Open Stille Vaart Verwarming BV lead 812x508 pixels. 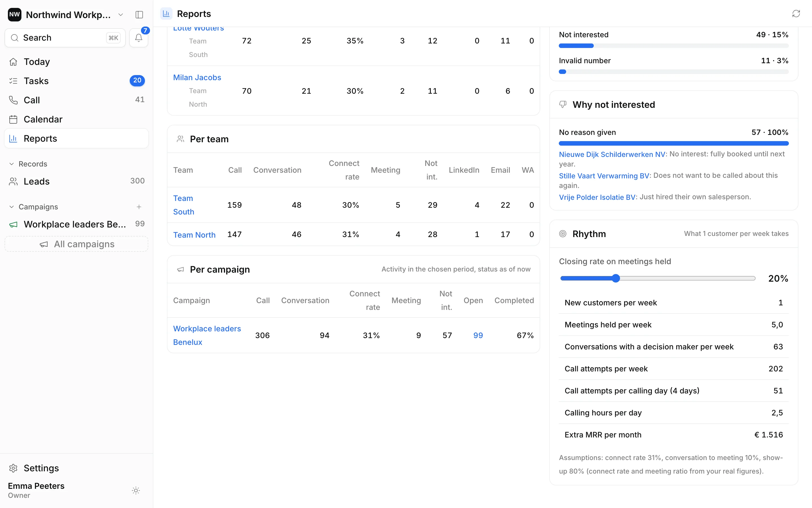(x=604, y=176)
